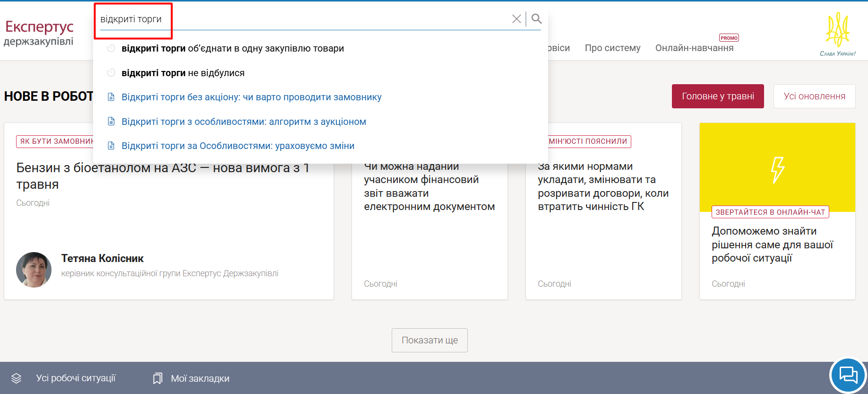Click the Показати ще button

click(430, 340)
